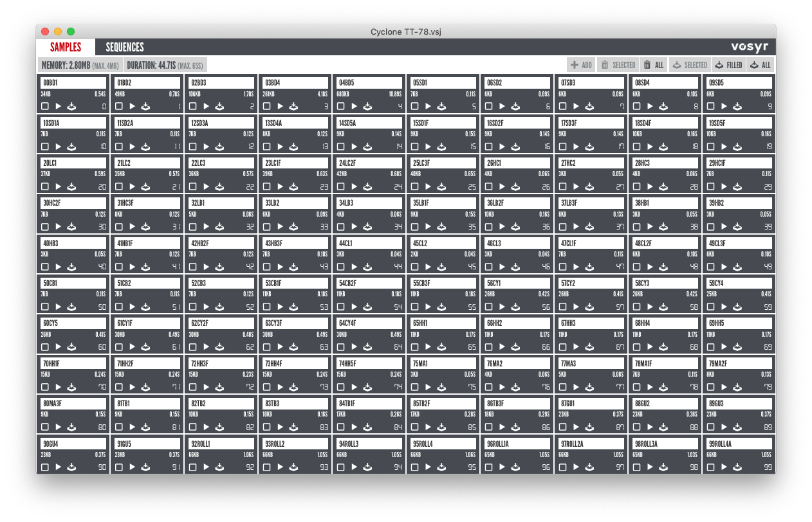Delete all samples with trash All
The image size is (812, 522).
pos(654,65)
